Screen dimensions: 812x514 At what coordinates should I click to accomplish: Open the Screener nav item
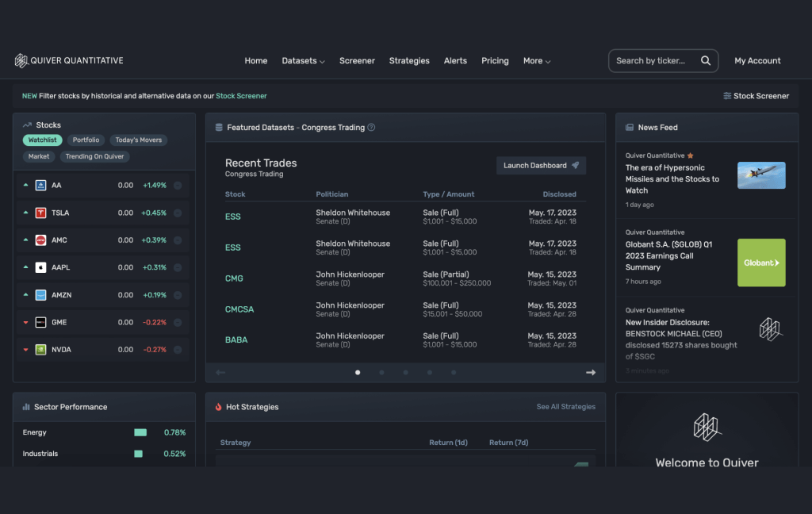357,60
